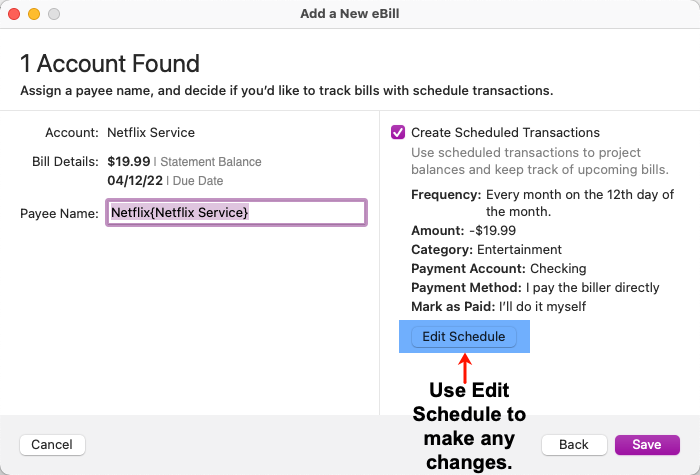Image resolution: width=700 pixels, height=475 pixels.
Task: Click the Amount -$19.99 line
Action: 462,231
